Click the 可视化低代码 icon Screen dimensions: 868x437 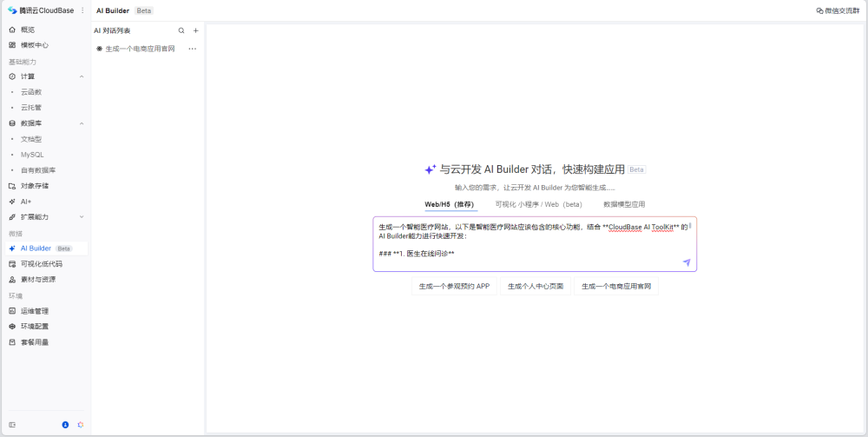pyautogui.click(x=12, y=264)
